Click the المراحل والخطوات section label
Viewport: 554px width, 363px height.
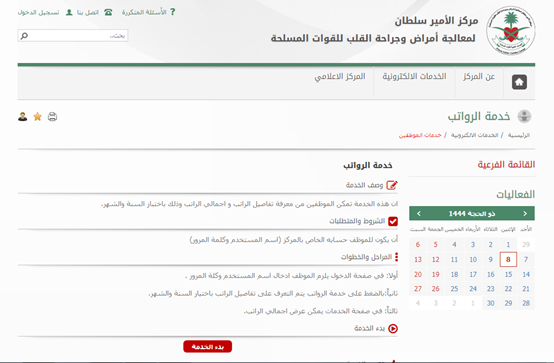coord(366,257)
